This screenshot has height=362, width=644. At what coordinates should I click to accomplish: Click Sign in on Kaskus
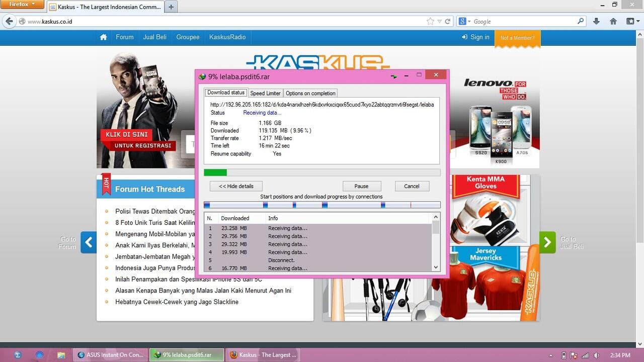coord(475,37)
